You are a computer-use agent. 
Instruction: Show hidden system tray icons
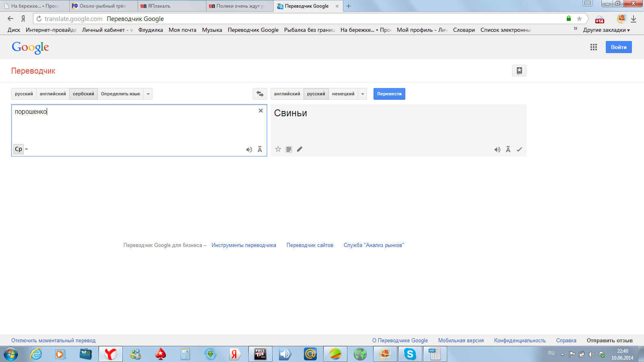click(x=562, y=354)
